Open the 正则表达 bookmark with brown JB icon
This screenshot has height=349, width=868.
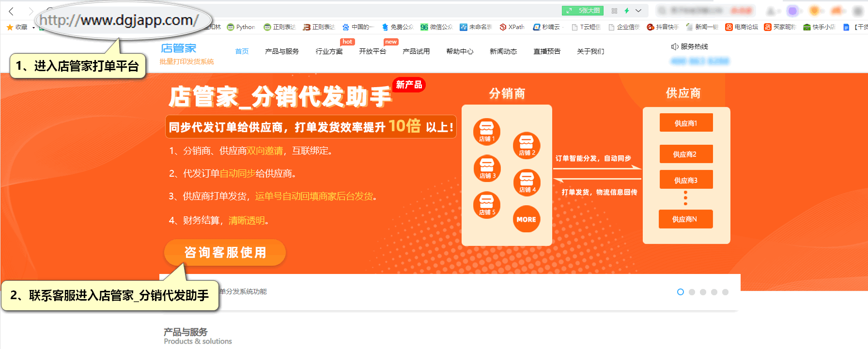point(319,27)
